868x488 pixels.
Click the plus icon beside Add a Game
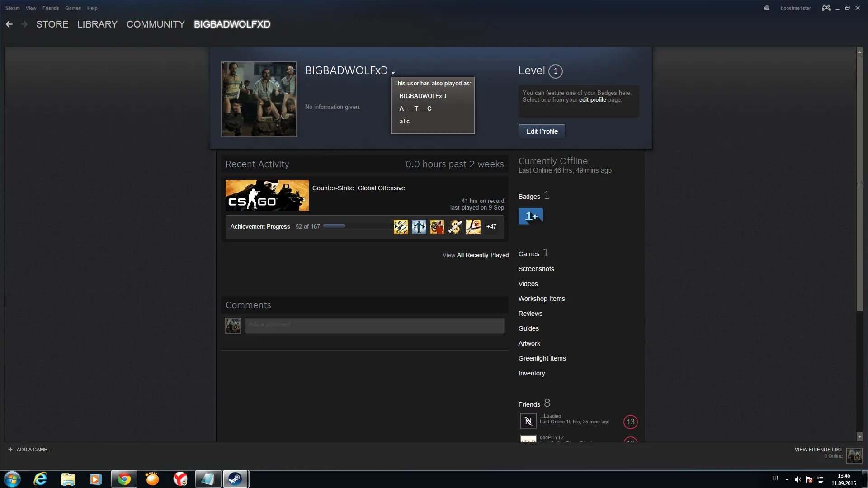click(10, 450)
